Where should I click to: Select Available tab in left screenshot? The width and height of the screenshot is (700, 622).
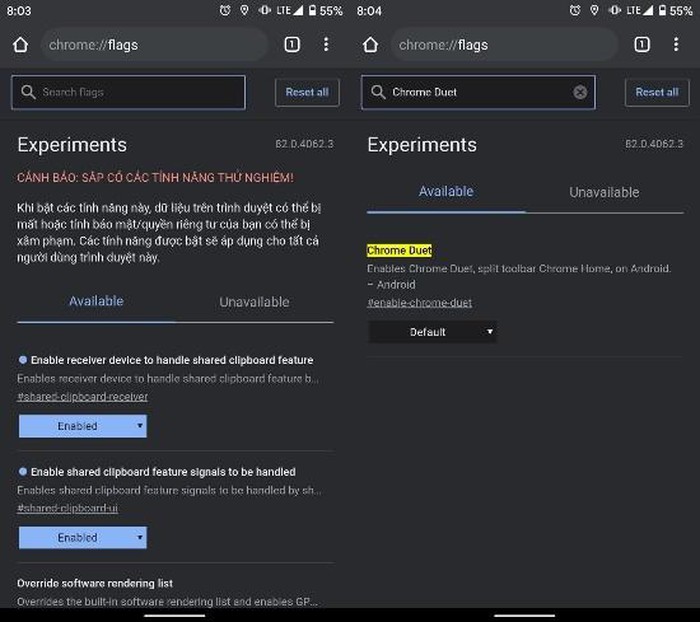pyautogui.click(x=96, y=301)
